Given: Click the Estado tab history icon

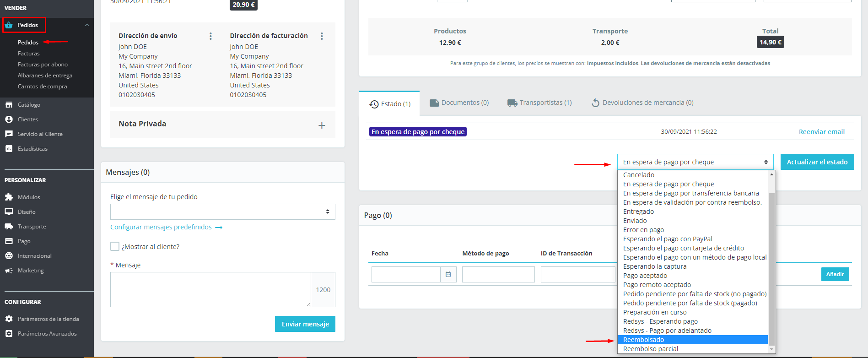Looking at the screenshot, I should pyautogui.click(x=374, y=104).
